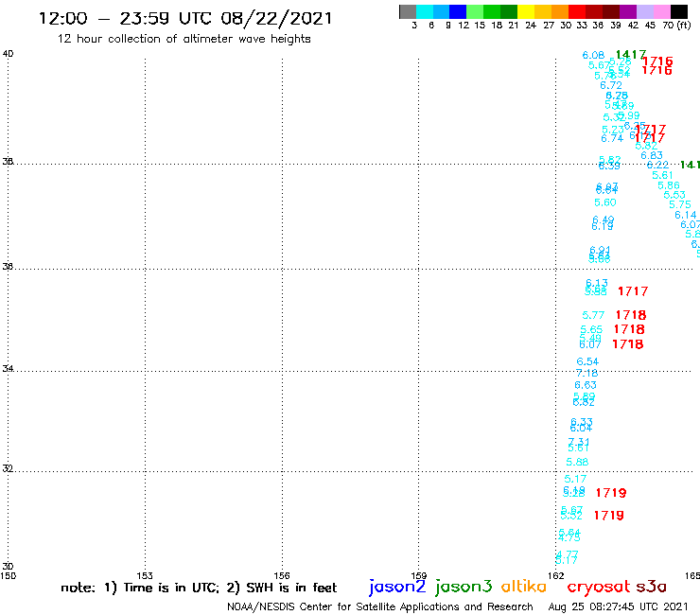Select the dark red 's3a' label

click(x=652, y=587)
